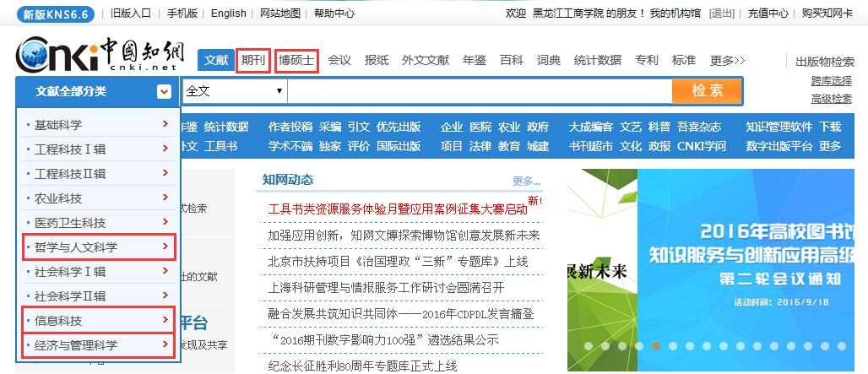Screen dimensions: 868x374
Task: Open 作者投稿 link
Action: tap(290, 127)
